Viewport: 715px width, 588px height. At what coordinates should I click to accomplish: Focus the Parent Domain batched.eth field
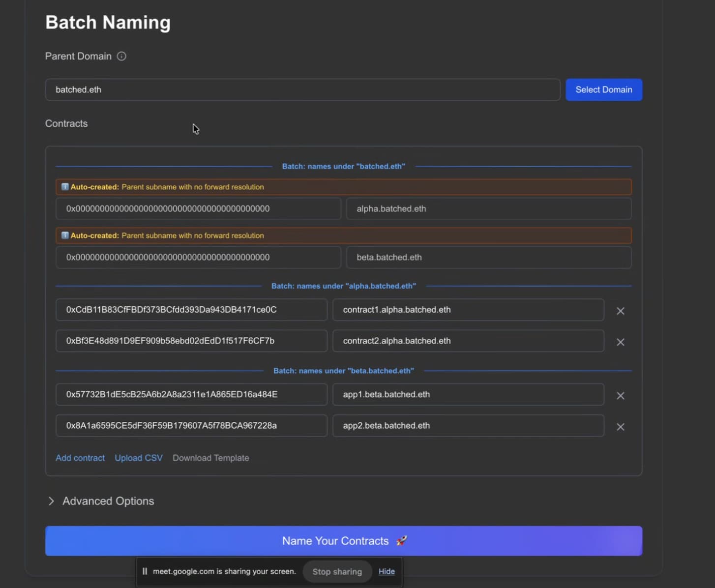click(x=302, y=90)
